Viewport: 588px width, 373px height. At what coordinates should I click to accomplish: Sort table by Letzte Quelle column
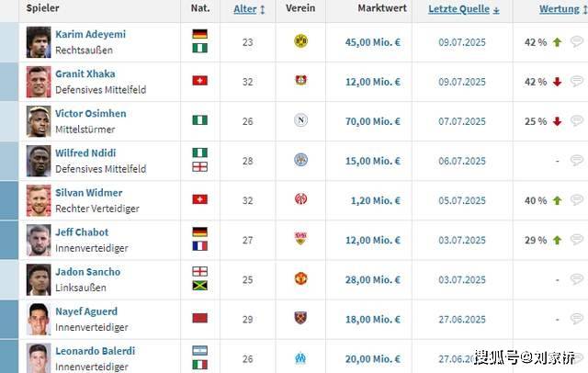464,9
